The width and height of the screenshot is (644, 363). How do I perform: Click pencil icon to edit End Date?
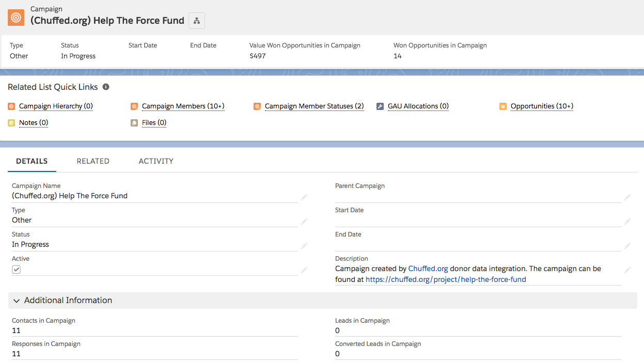(x=627, y=245)
